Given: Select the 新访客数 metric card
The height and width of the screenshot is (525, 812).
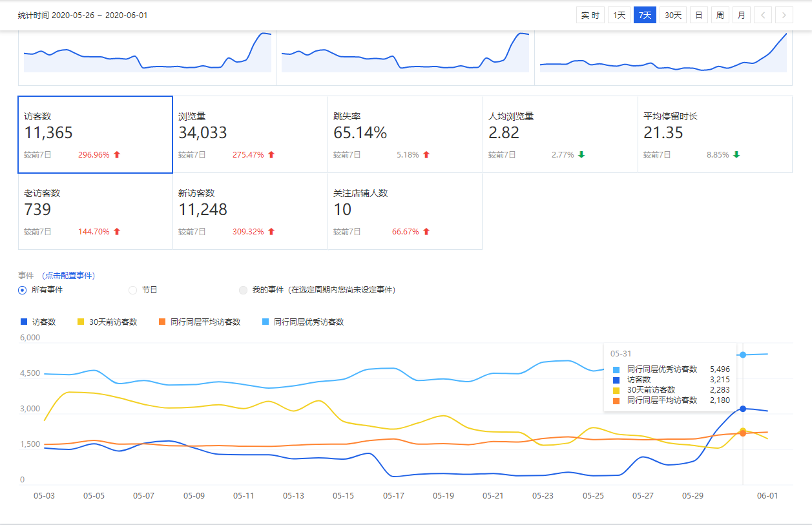Looking at the screenshot, I should point(250,211).
